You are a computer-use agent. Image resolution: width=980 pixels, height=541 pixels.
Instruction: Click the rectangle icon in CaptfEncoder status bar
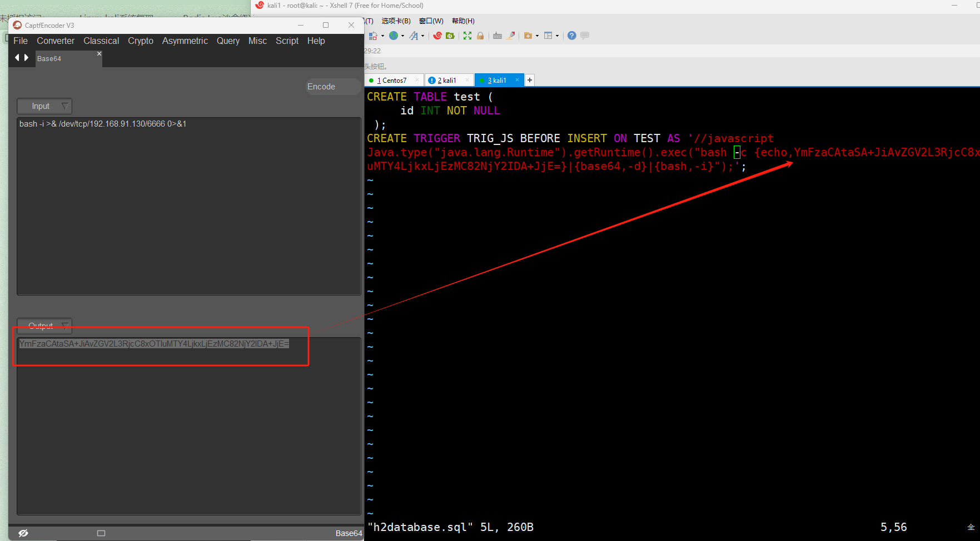pyautogui.click(x=101, y=533)
